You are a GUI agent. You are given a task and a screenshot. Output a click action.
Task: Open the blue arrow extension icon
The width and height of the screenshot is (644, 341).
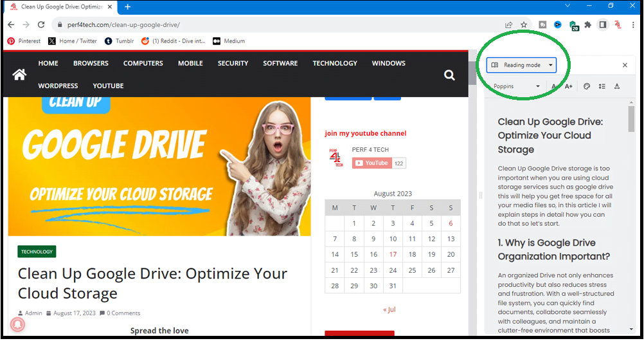pyautogui.click(x=558, y=24)
